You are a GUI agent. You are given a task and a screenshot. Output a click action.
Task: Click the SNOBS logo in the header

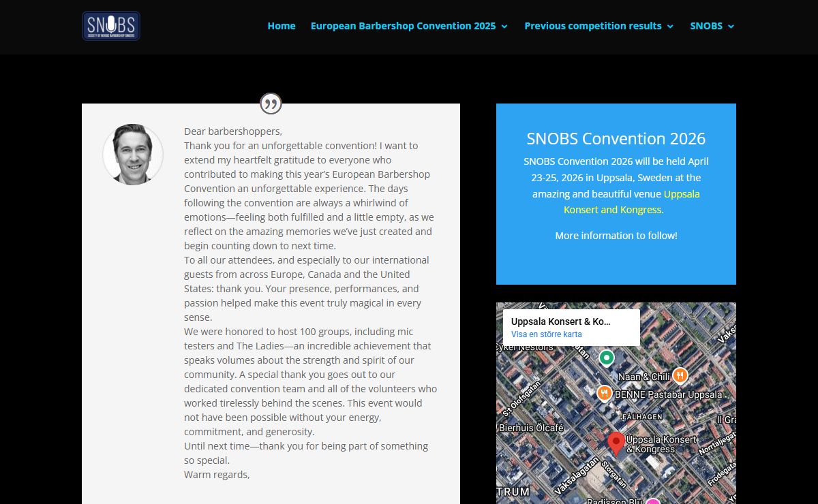(111, 26)
